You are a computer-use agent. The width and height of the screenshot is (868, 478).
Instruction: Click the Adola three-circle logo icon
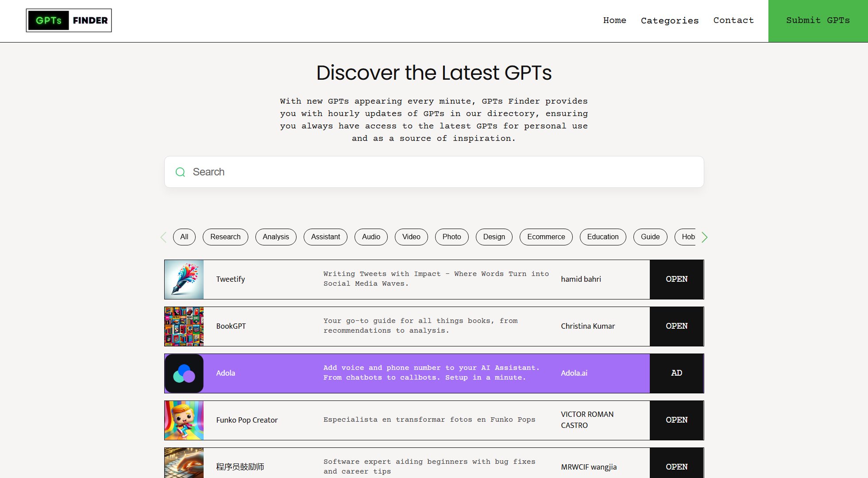click(184, 373)
